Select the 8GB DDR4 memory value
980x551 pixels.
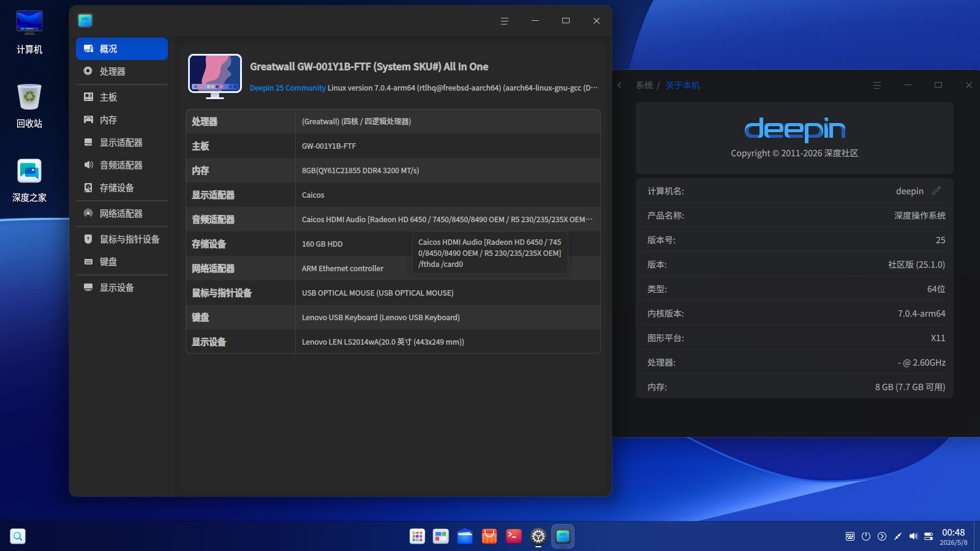361,171
